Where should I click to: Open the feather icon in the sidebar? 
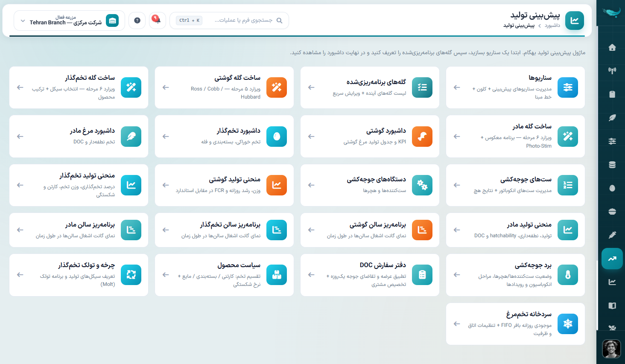click(x=612, y=118)
